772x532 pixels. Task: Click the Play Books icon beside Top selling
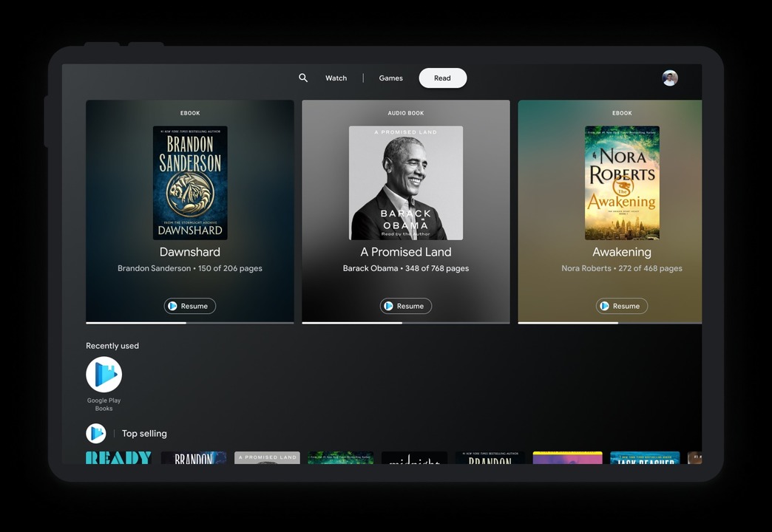[96, 434]
